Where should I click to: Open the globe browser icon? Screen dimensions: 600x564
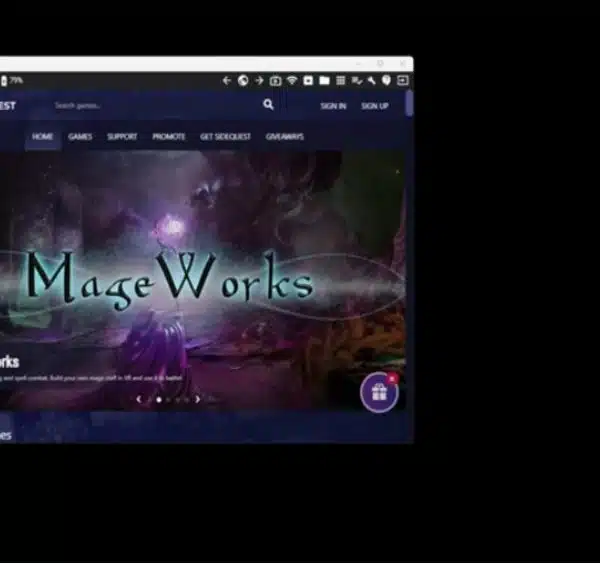pos(243,81)
